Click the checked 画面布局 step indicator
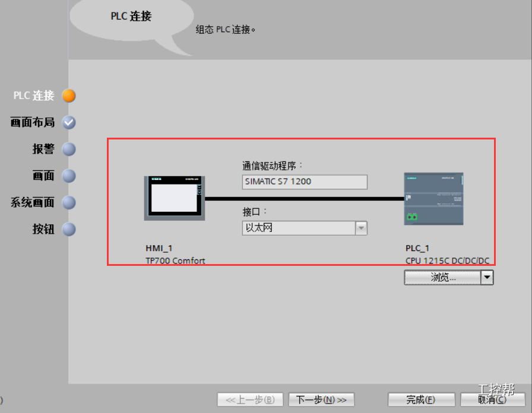This screenshot has width=532, height=413. click(x=69, y=122)
